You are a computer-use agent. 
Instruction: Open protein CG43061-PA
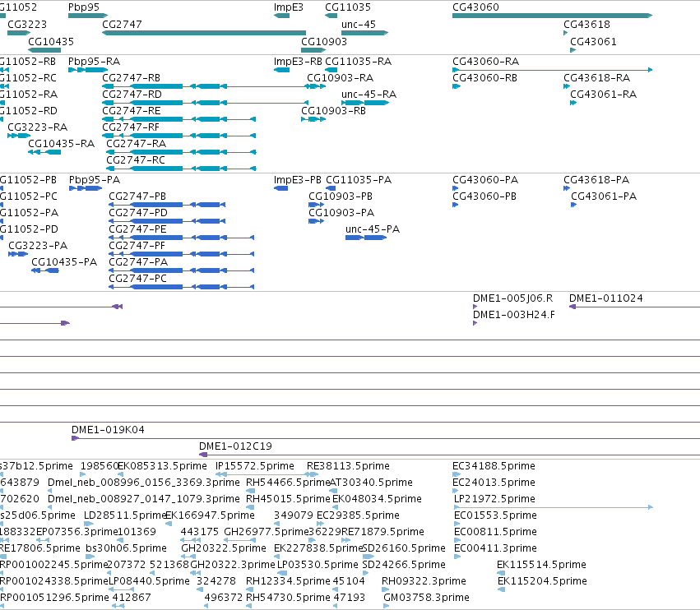pos(604,196)
